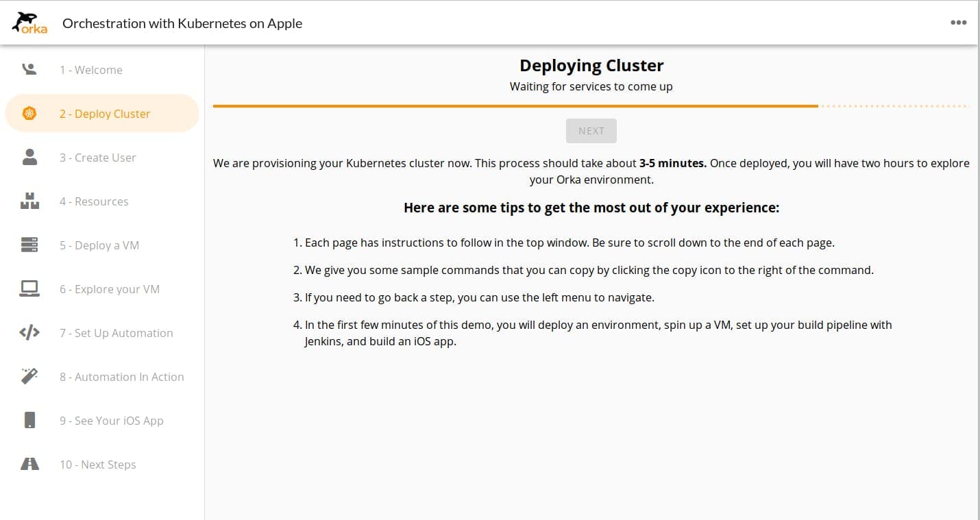Click the code brackets icon for Set Up Automation
Screen dimensions: 980x520
tap(28, 332)
